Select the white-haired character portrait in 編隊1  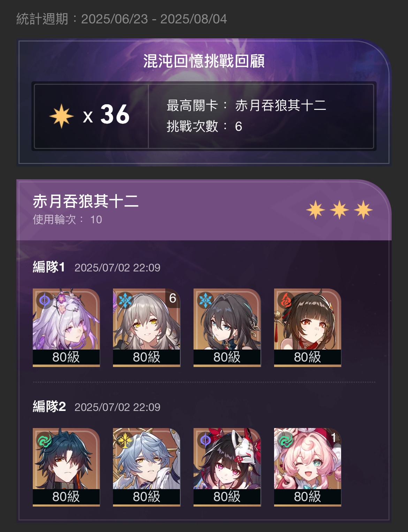[x=66, y=328]
